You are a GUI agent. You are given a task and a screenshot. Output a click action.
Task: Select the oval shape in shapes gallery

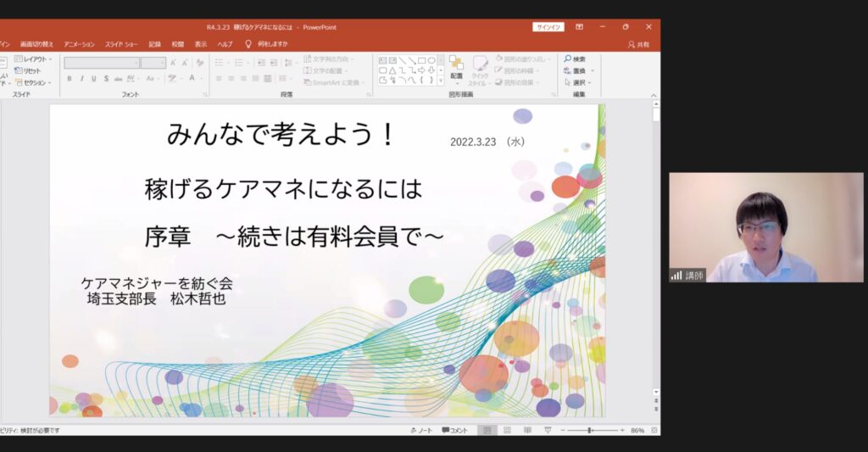[x=431, y=60]
